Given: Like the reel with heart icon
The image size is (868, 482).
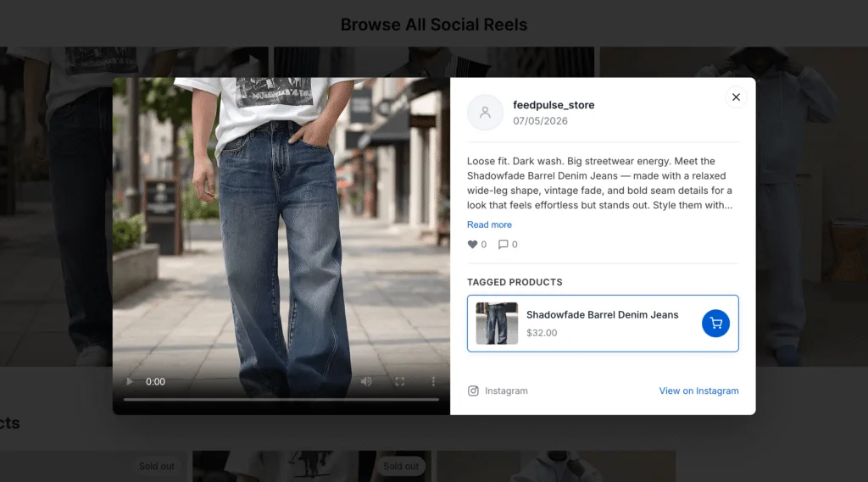Looking at the screenshot, I should coord(472,244).
